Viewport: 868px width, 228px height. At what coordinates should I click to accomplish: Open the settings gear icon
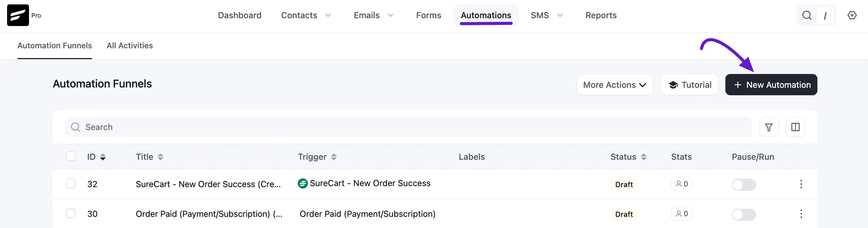tap(852, 15)
